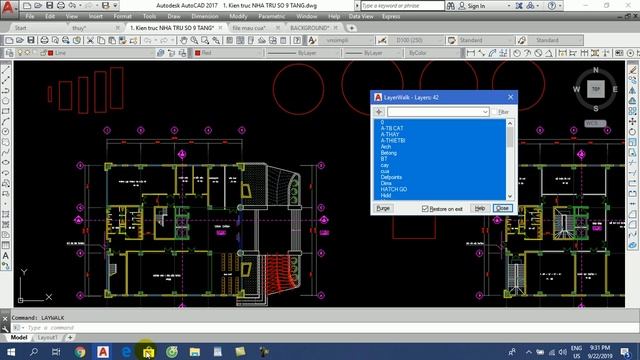Click the Plot Preview icon

(55, 40)
